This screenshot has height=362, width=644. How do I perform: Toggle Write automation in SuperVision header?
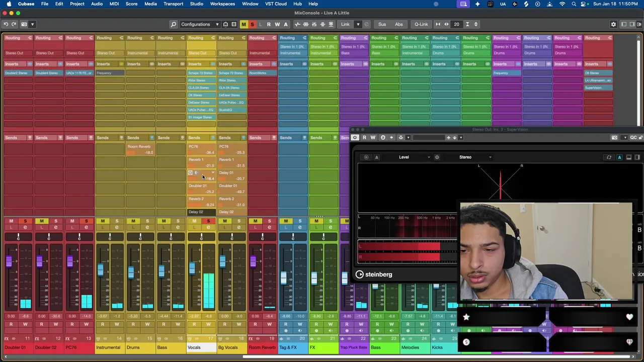pos(373,137)
